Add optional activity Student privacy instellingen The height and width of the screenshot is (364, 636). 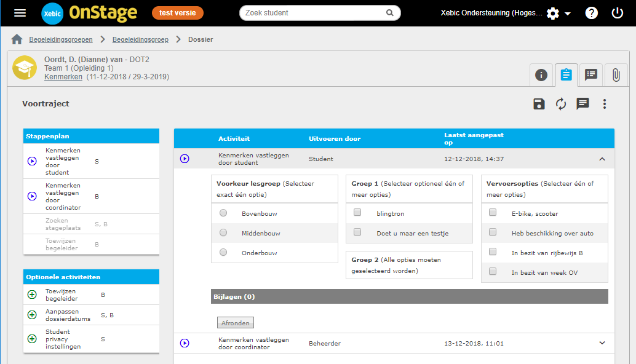click(x=32, y=339)
